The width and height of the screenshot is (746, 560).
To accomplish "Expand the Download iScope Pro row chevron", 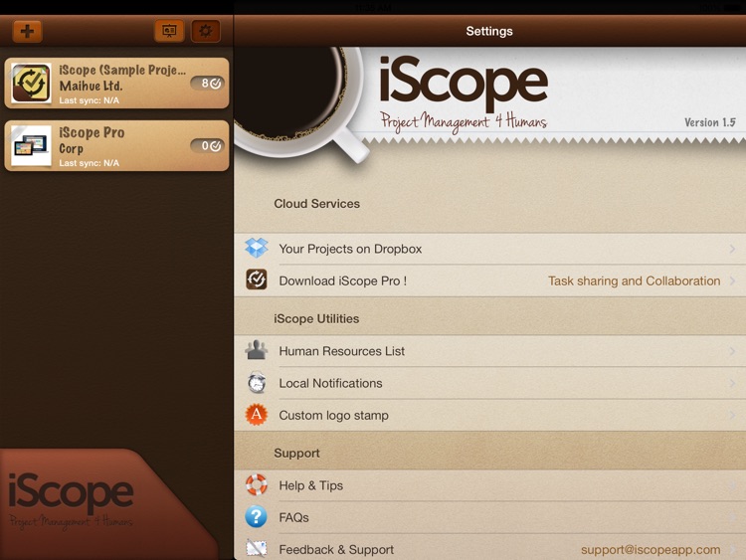I will (x=732, y=280).
